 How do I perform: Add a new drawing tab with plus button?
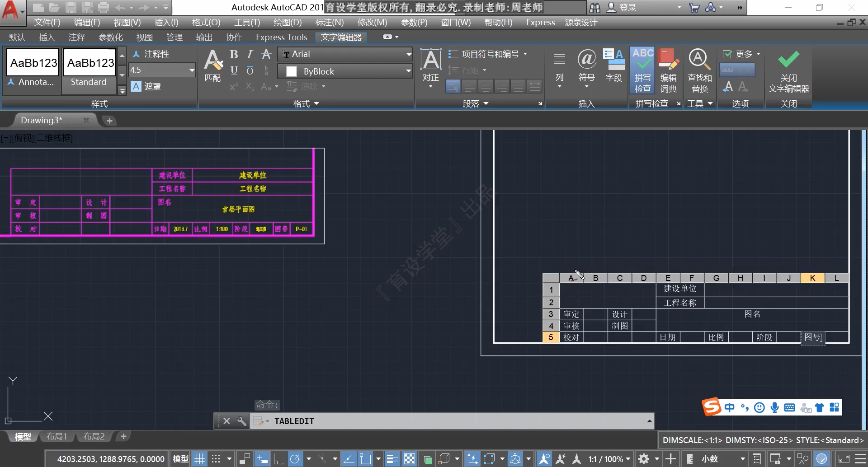point(109,121)
